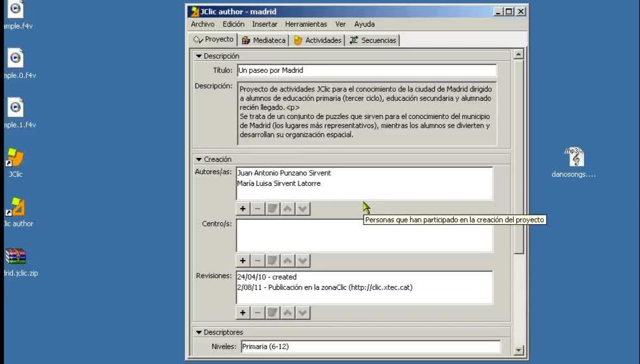Move revision entry up
The height and width of the screenshot is (364, 640).
point(287,313)
